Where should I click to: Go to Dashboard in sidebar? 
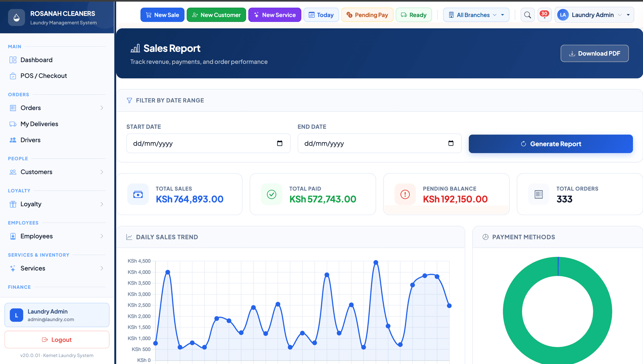(57, 60)
